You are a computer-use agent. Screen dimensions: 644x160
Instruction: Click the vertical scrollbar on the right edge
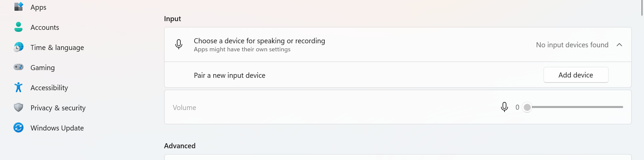coord(642,8)
